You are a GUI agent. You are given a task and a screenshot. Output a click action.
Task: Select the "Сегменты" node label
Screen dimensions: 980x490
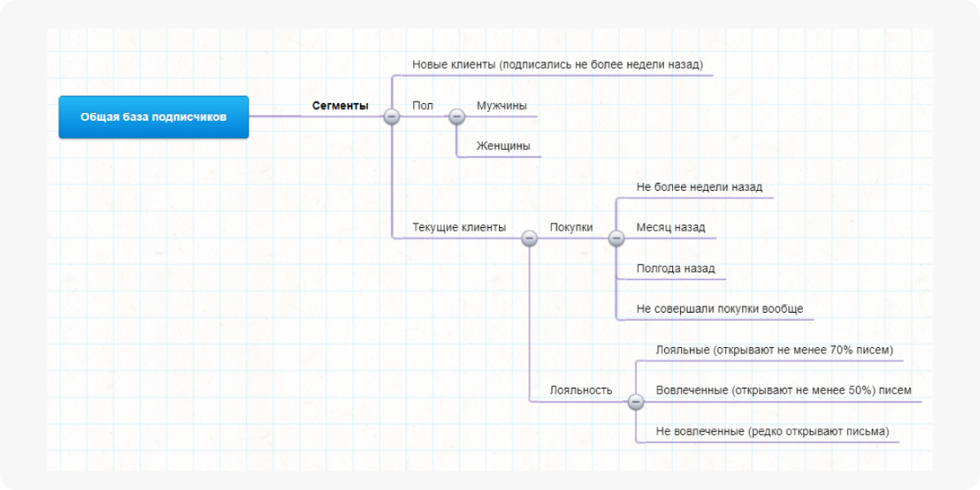(x=340, y=105)
